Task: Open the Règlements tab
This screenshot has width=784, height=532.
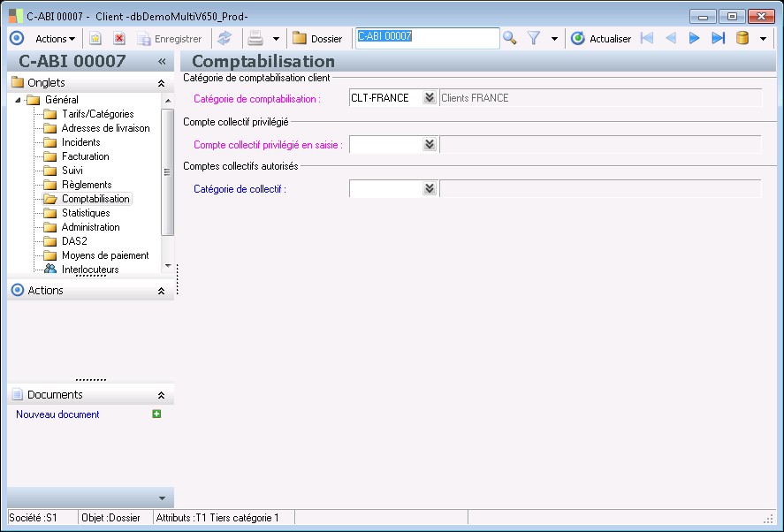Action: pos(87,185)
